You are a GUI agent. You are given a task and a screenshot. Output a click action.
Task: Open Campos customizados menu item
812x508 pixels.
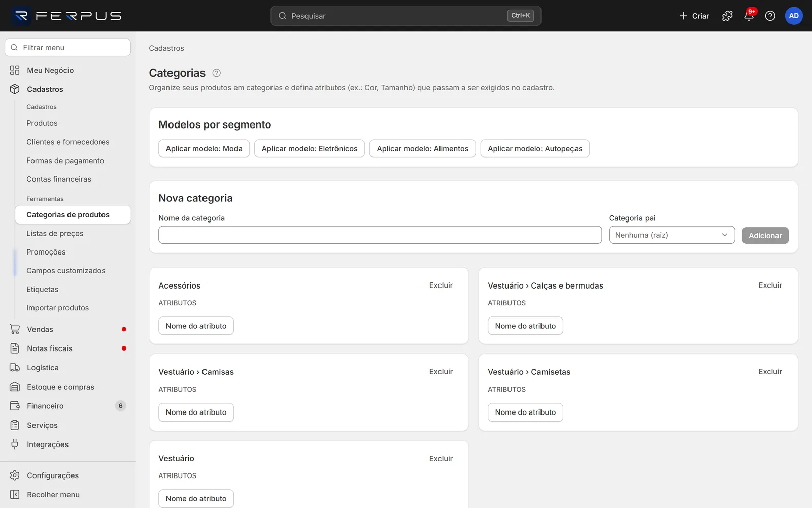pos(66,271)
